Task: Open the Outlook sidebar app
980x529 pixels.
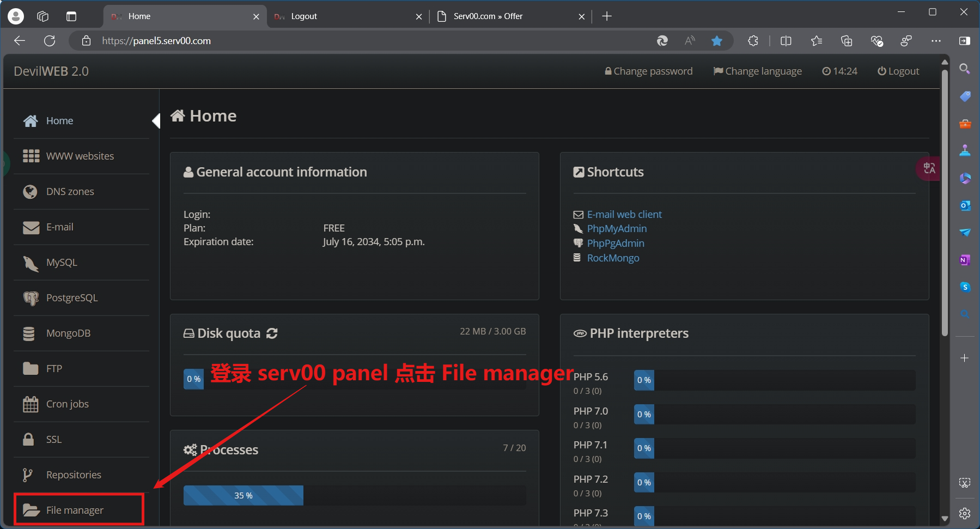Action: coord(965,205)
